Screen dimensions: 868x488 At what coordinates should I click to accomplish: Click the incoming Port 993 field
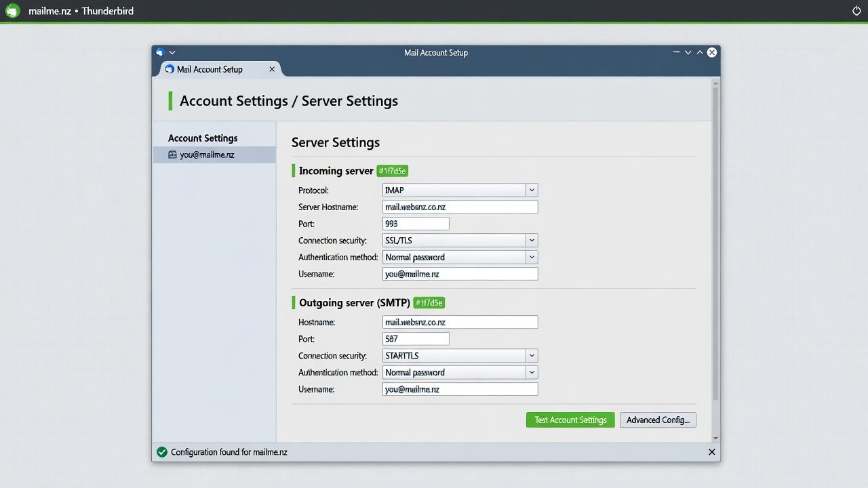click(416, 224)
